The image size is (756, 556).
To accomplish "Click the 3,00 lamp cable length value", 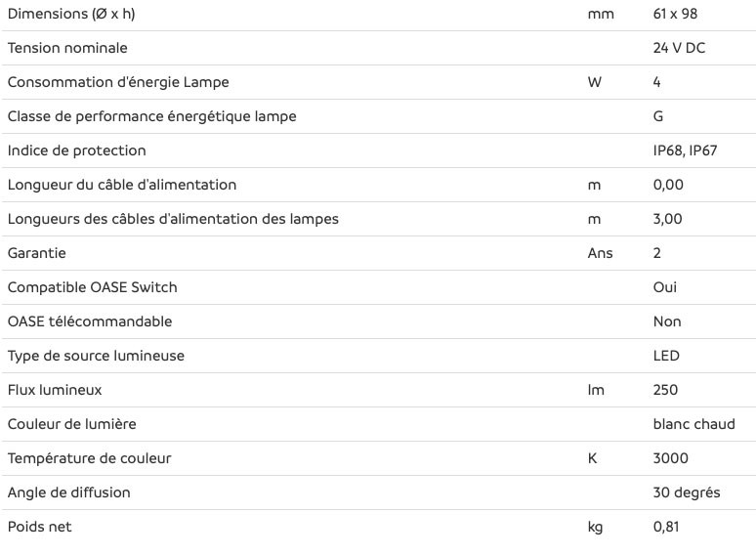I will click(x=668, y=219).
